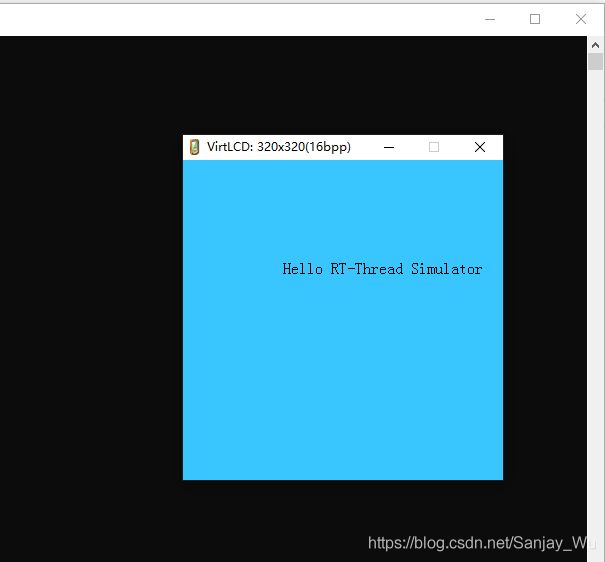Click the disabled maximize button in VirtLCD
605x562 pixels.
434,147
